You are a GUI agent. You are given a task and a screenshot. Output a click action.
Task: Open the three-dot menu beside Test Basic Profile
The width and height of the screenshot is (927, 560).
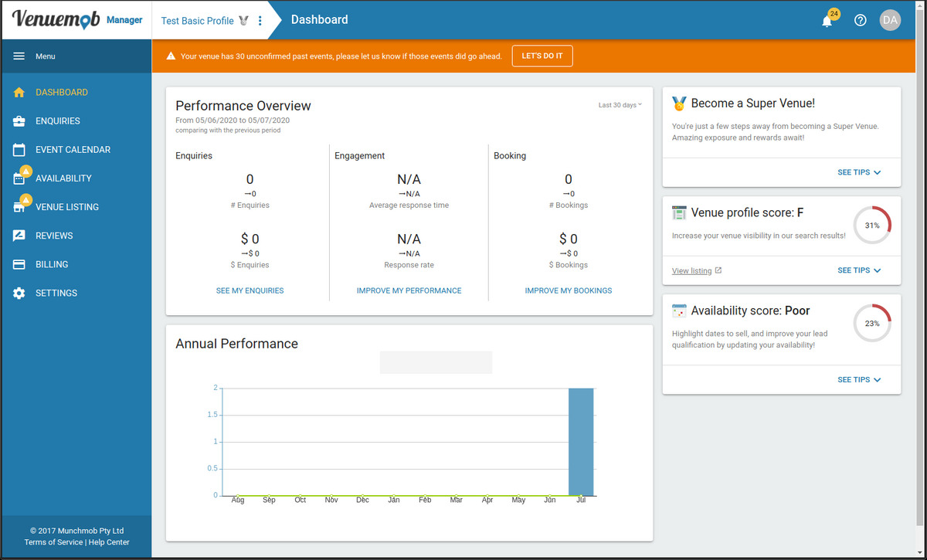coord(260,21)
